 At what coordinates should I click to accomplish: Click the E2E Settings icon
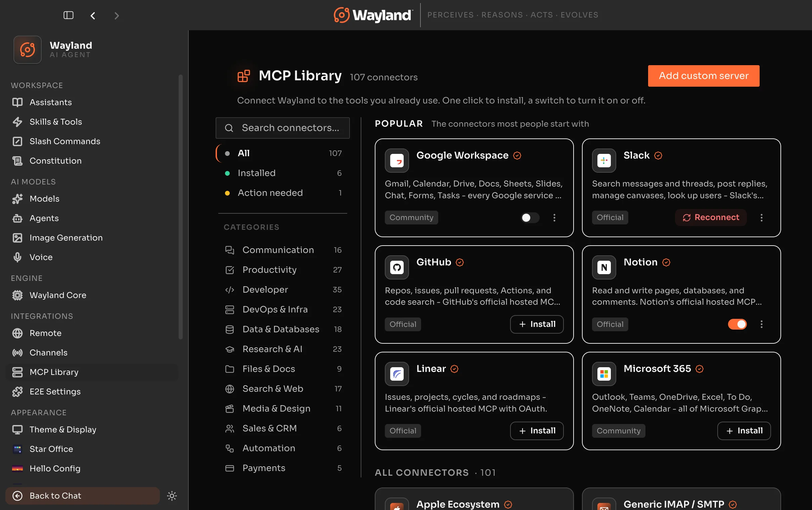17,392
